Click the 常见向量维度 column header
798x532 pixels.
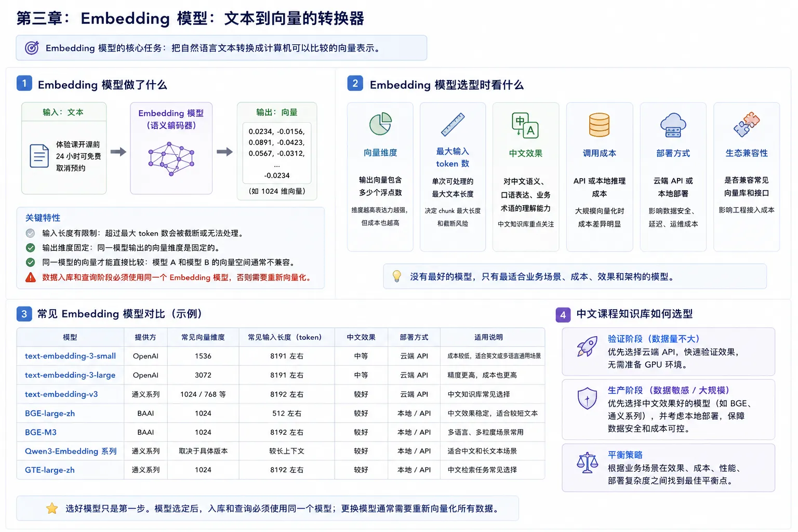click(x=203, y=337)
